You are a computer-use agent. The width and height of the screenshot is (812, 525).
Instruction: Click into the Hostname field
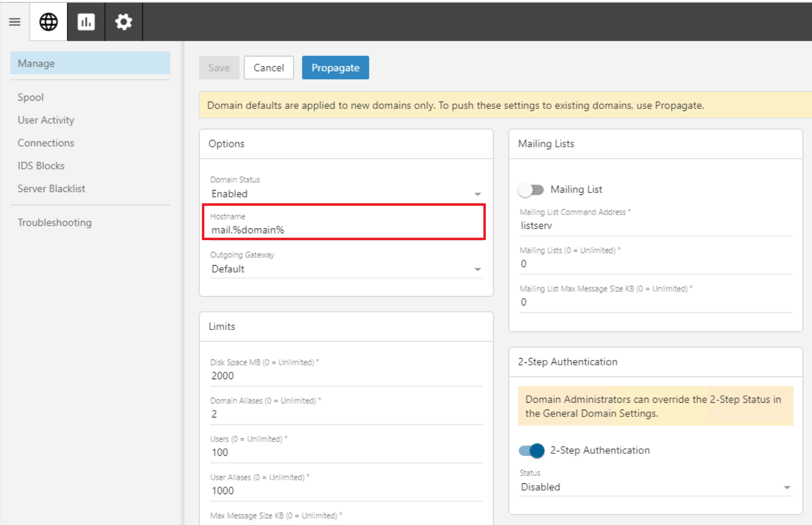click(x=344, y=230)
